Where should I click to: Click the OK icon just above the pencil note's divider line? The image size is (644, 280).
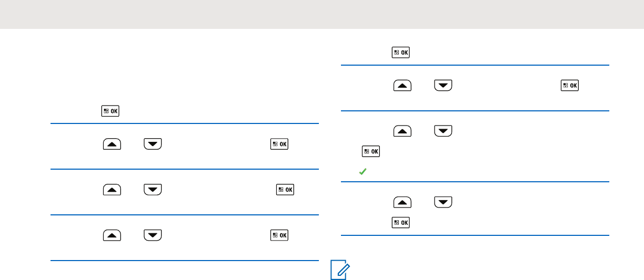pyautogui.click(x=401, y=222)
